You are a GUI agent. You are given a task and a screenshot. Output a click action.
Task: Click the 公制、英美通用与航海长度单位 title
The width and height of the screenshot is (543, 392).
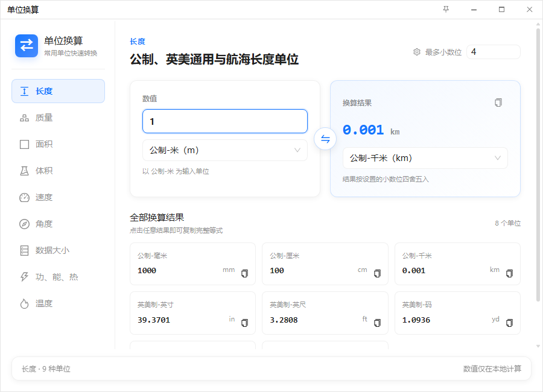point(214,59)
